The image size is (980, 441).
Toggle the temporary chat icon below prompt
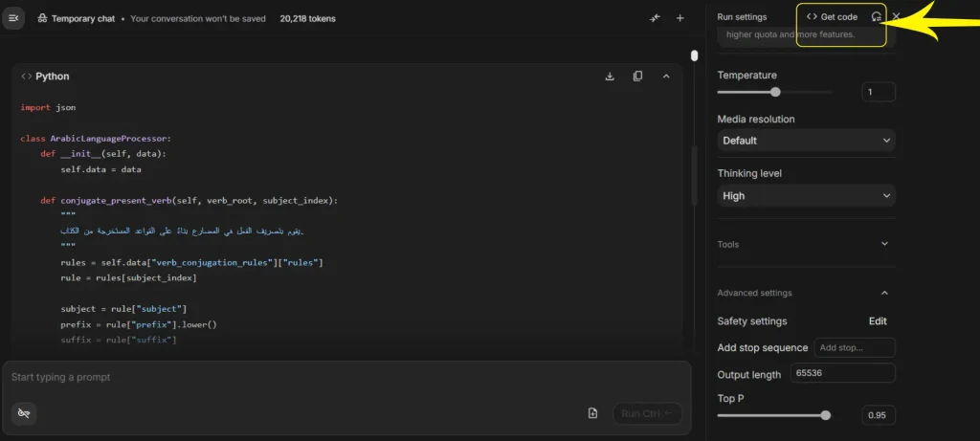(24, 413)
